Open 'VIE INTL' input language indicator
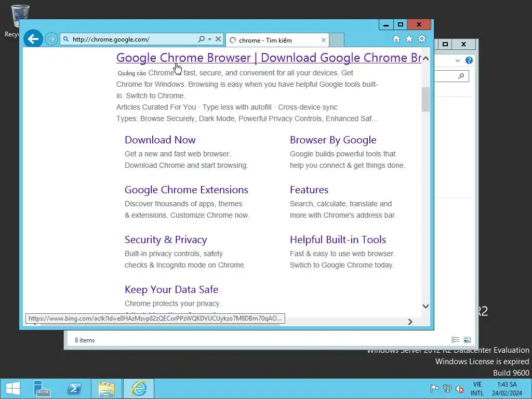The height and width of the screenshot is (399, 532). coord(477,389)
